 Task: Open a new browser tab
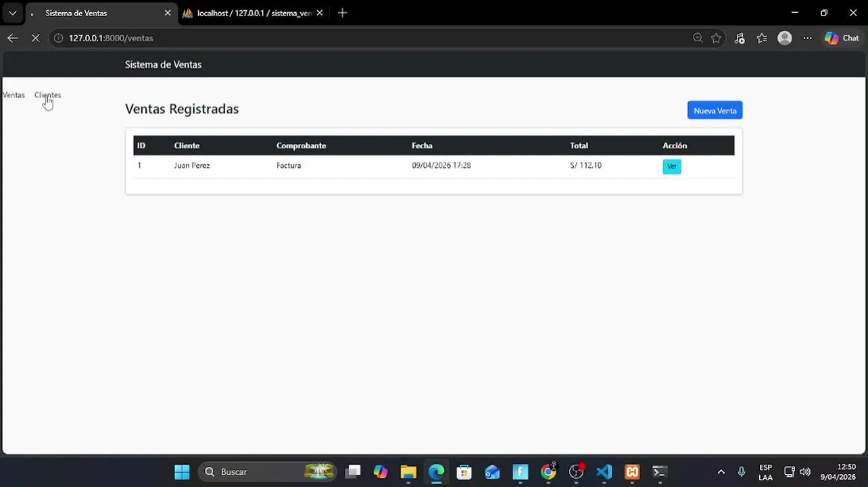click(342, 13)
